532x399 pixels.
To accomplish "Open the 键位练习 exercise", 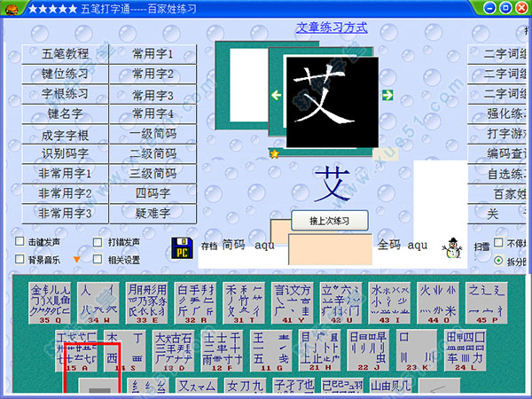I will pyautogui.click(x=65, y=74).
